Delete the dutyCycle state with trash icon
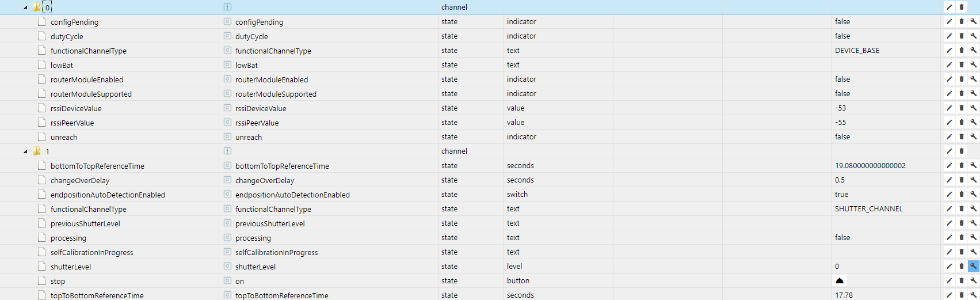 pos(961,36)
